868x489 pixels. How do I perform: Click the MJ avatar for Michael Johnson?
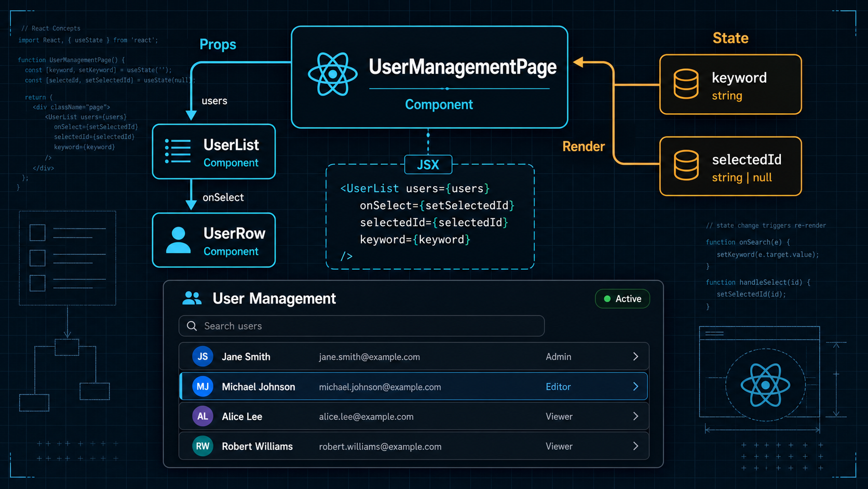(202, 387)
